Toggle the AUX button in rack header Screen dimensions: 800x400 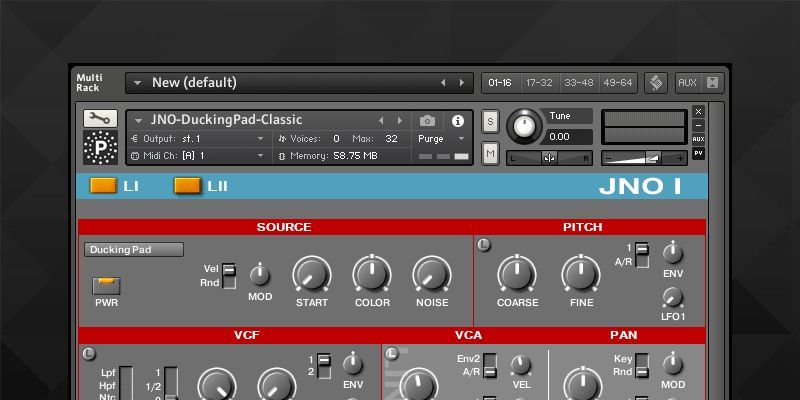tap(687, 83)
